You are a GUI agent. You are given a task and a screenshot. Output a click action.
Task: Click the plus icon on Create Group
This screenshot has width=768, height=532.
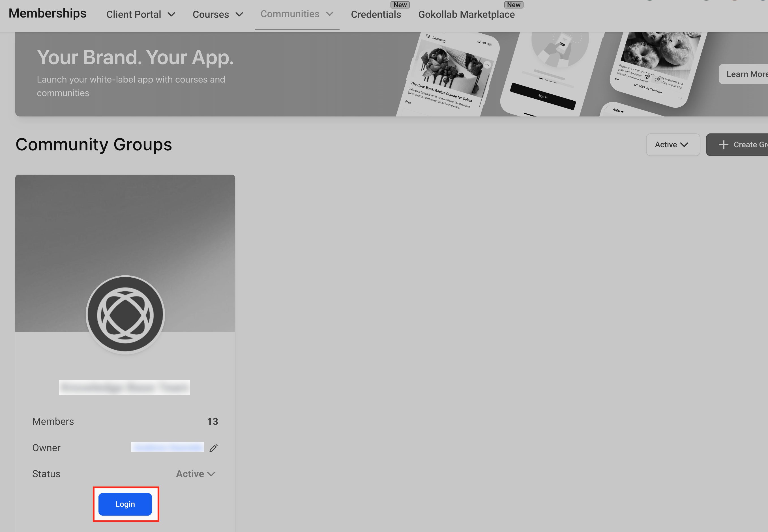(723, 145)
